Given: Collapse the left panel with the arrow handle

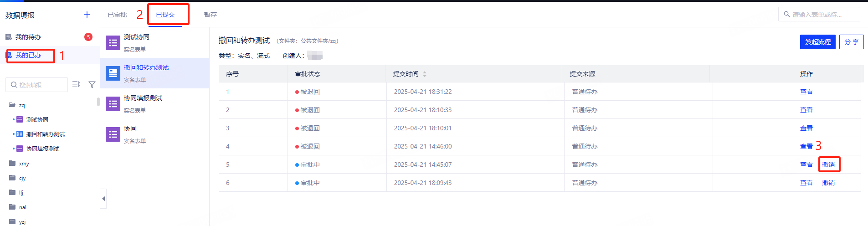Looking at the screenshot, I should (103, 199).
